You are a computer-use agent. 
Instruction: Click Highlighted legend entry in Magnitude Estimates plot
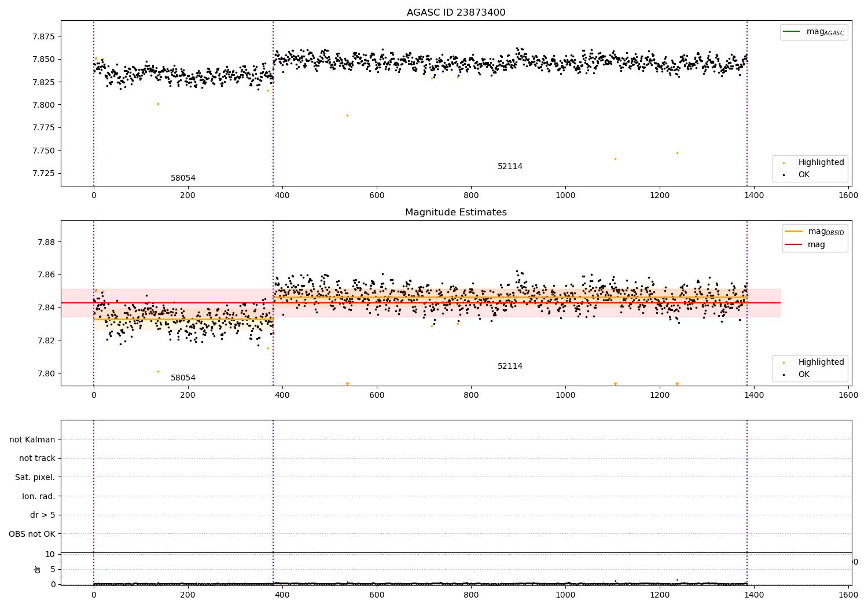pos(821,362)
